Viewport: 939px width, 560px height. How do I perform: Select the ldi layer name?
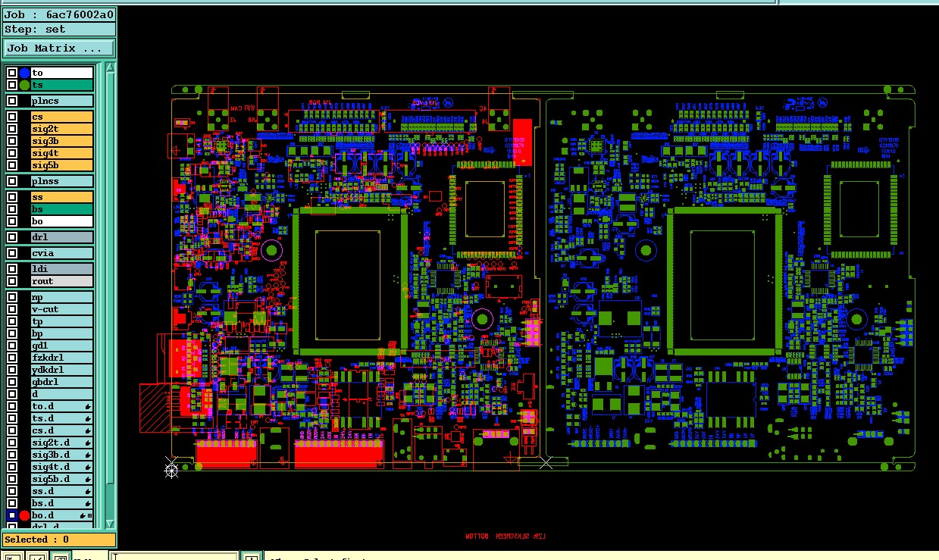click(61, 269)
